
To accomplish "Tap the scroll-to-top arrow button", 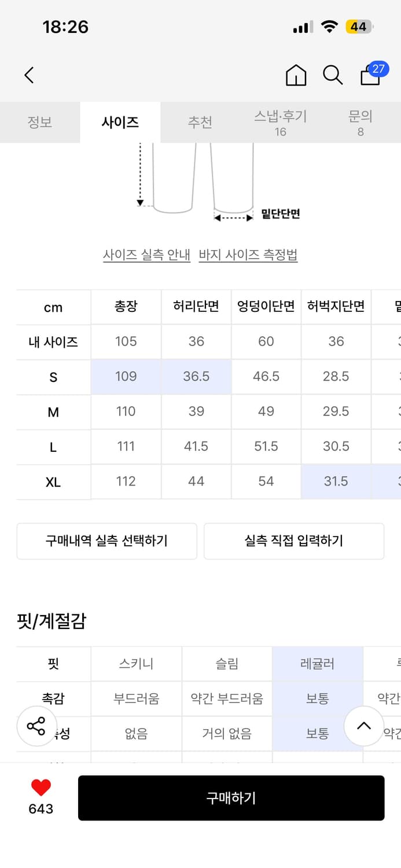I will pos(364,726).
